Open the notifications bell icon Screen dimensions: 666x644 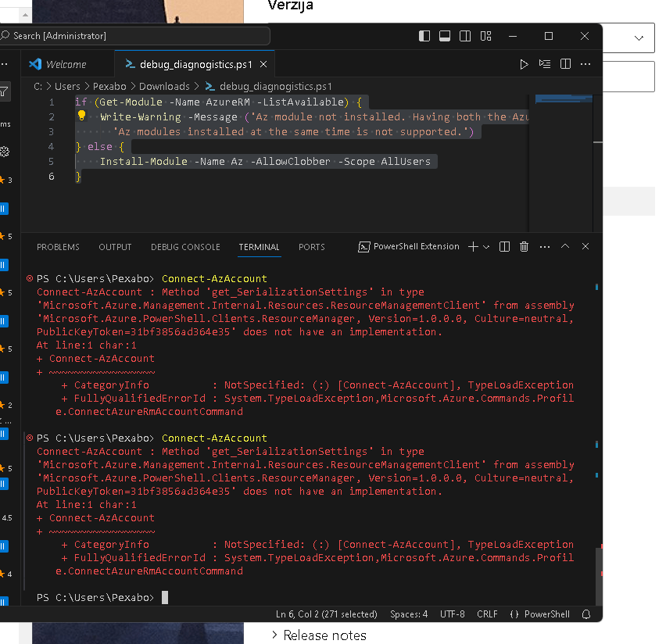coord(586,614)
